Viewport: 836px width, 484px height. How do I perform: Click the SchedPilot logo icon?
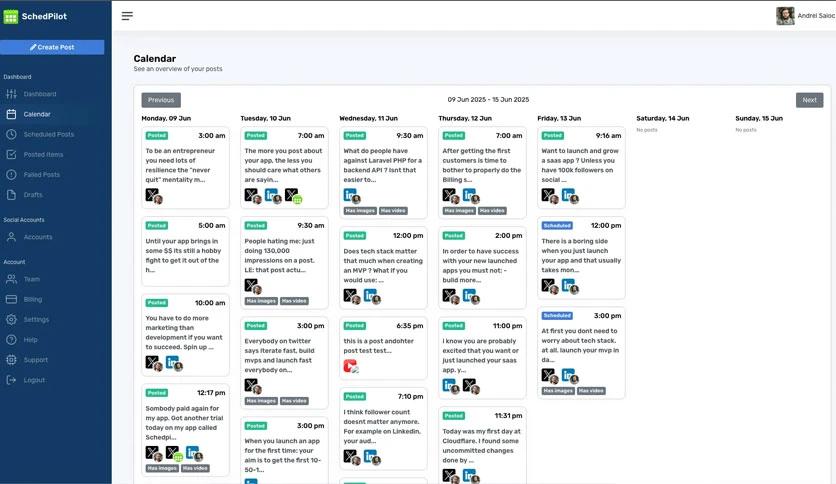pyautogui.click(x=11, y=17)
